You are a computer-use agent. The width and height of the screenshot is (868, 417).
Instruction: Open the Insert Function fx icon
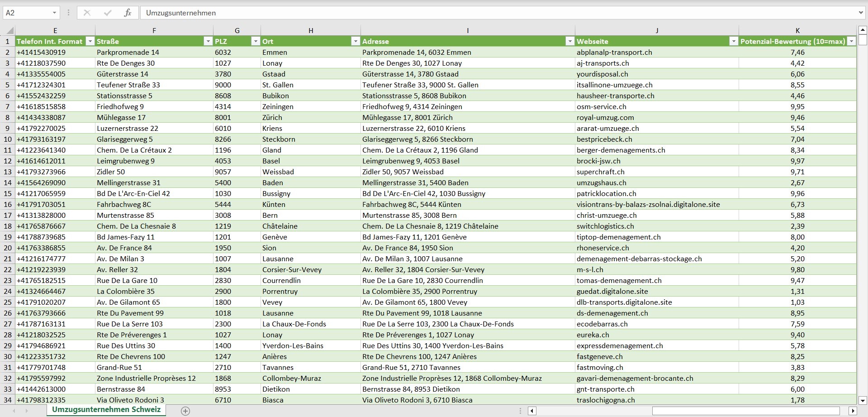tap(128, 13)
